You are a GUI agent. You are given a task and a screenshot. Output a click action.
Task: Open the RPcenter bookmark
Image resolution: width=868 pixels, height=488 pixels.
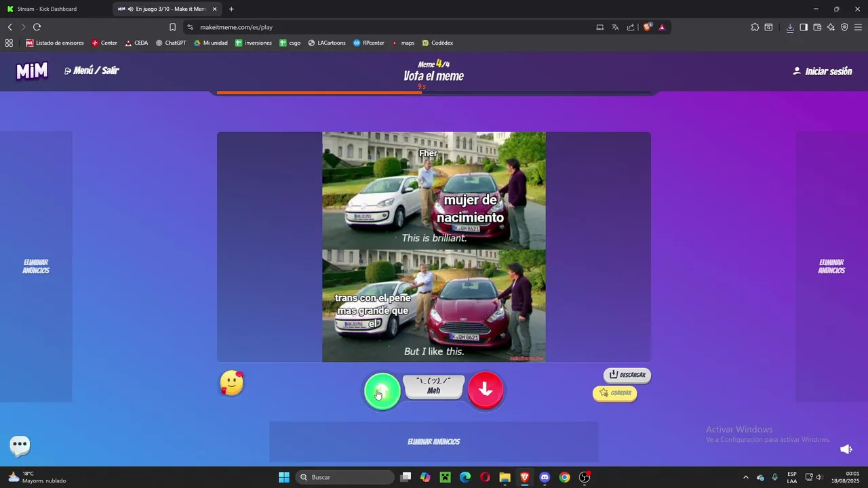[x=369, y=43]
